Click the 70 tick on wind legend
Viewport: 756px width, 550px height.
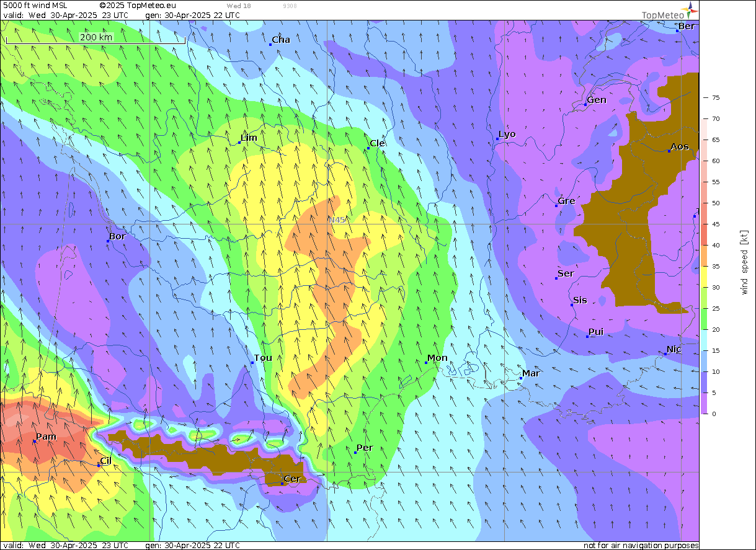715,118
